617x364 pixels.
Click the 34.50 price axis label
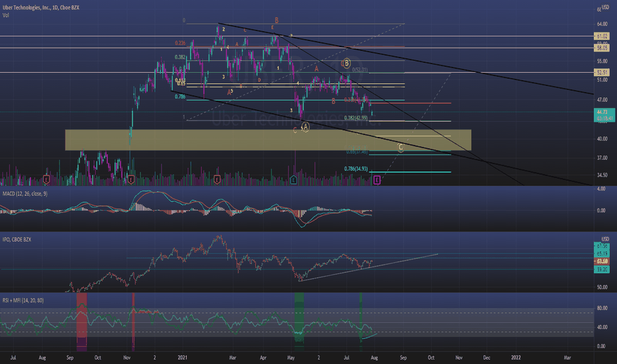point(602,175)
